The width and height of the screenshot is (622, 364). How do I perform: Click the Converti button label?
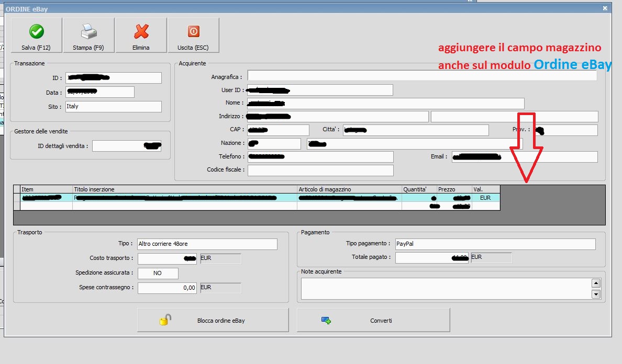(x=381, y=321)
